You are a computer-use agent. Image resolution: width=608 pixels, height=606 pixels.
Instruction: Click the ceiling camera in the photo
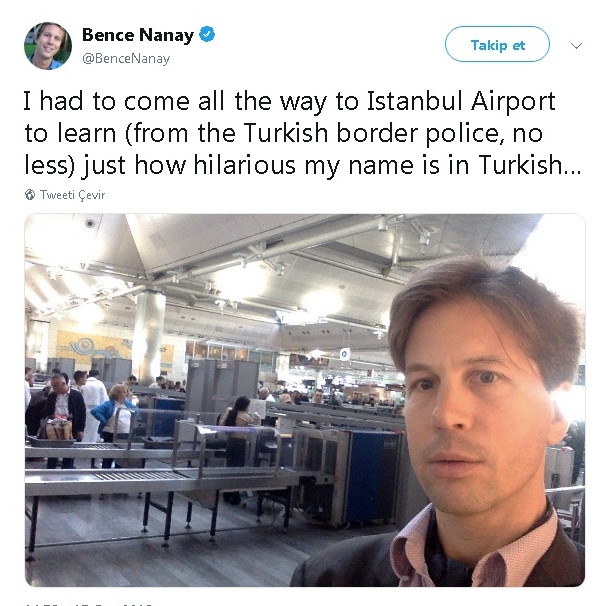coord(90,223)
